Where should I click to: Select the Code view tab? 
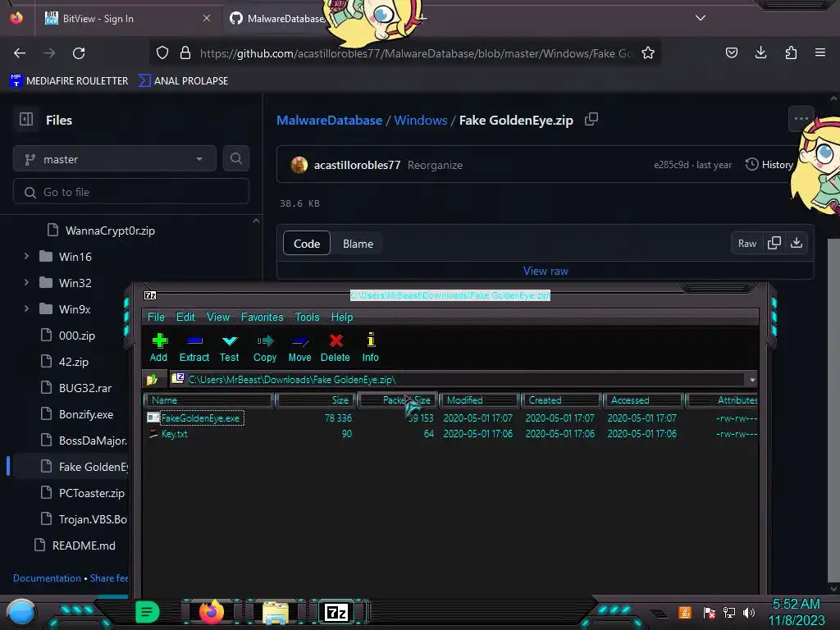click(307, 244)
